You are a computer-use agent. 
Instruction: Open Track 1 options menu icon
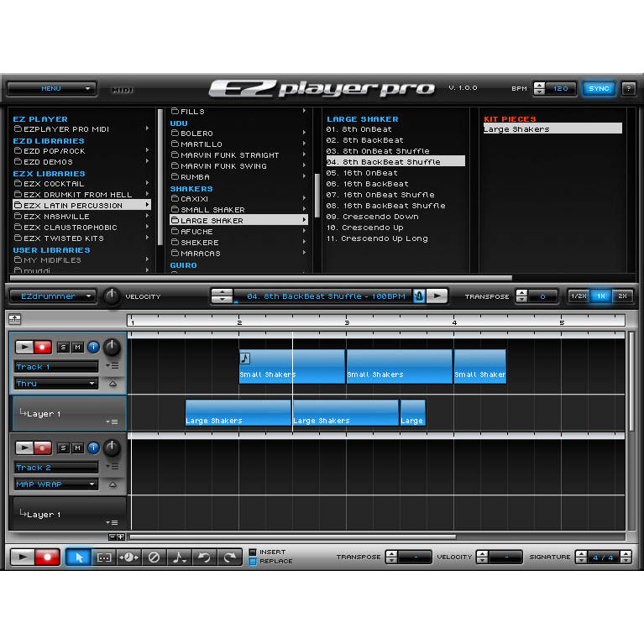[113, 365]
